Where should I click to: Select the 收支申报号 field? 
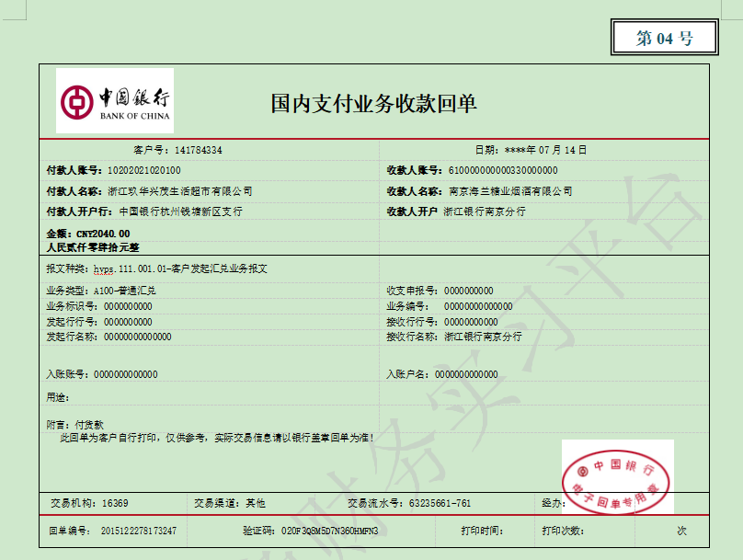point(440,291)
